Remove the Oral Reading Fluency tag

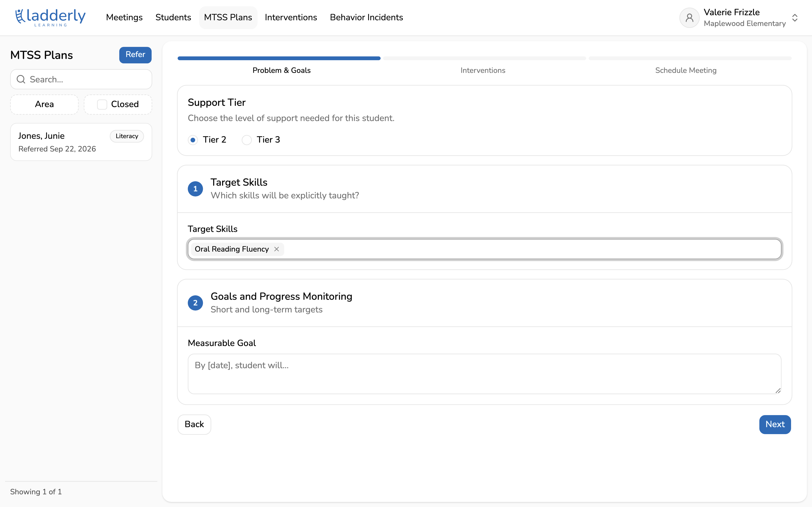pos(277,249)
